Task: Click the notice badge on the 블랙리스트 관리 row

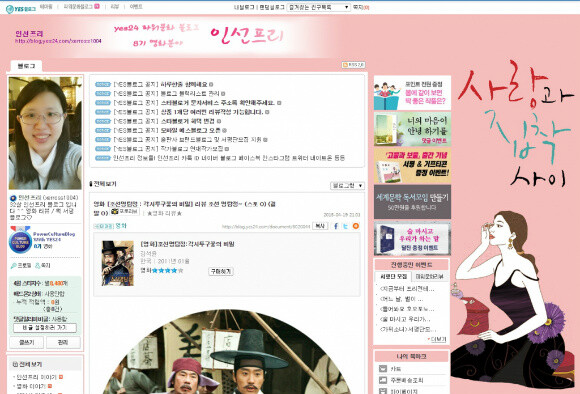Action: [102, 94]
